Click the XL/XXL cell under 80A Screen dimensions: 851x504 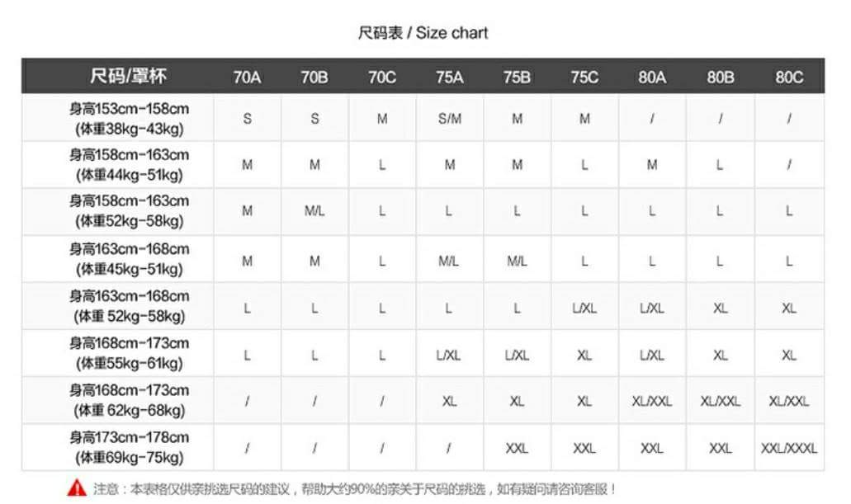coord(652,402)
